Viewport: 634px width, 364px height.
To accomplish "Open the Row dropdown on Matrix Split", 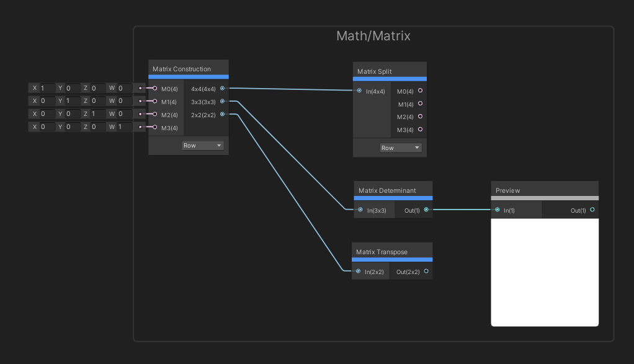I will [x=400, y=148].
